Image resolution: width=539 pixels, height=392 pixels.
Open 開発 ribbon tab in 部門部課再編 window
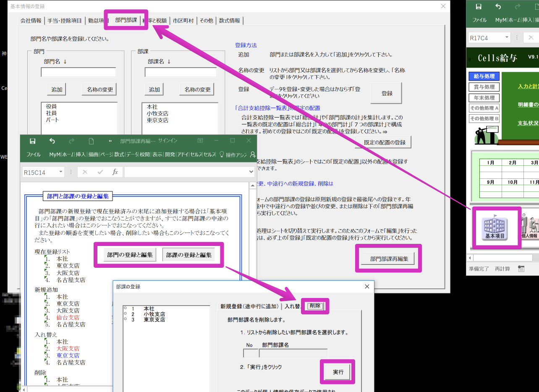(170, 154)
